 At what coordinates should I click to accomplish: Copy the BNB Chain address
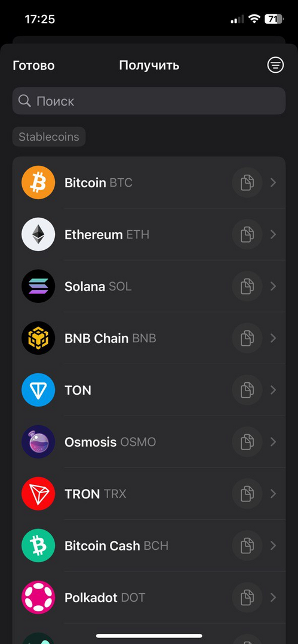(247, 338)
